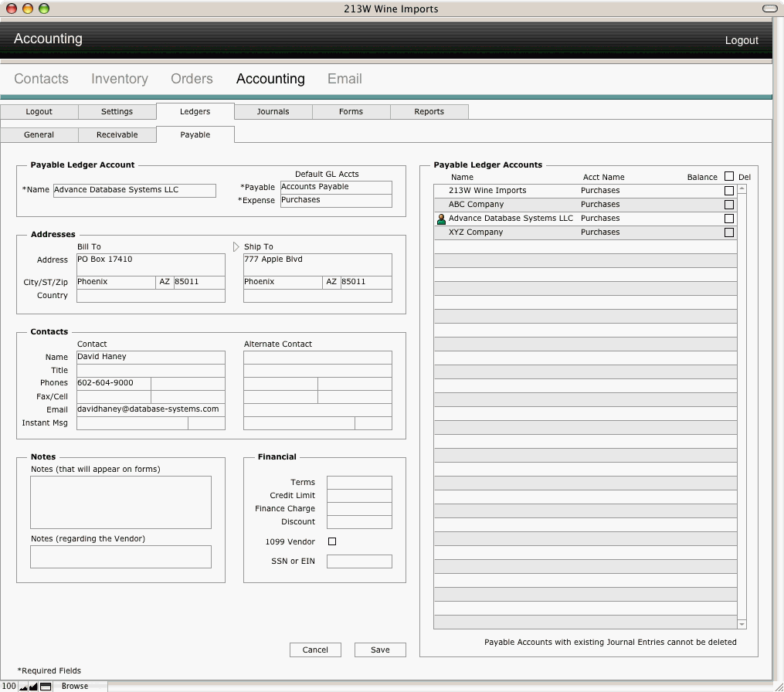784x692 pixels.
Task: Select Advance Database Systems LLC list row
Action: 585,219
